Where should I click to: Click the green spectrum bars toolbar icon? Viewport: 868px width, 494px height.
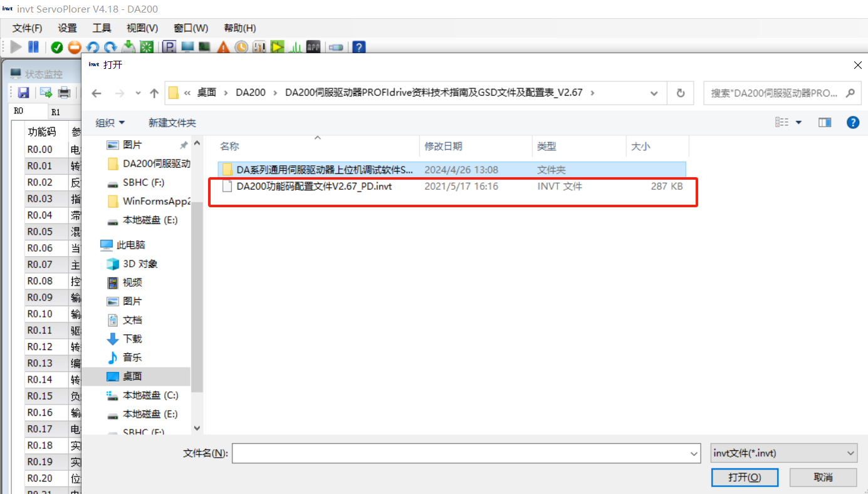(x=295, y=47)
